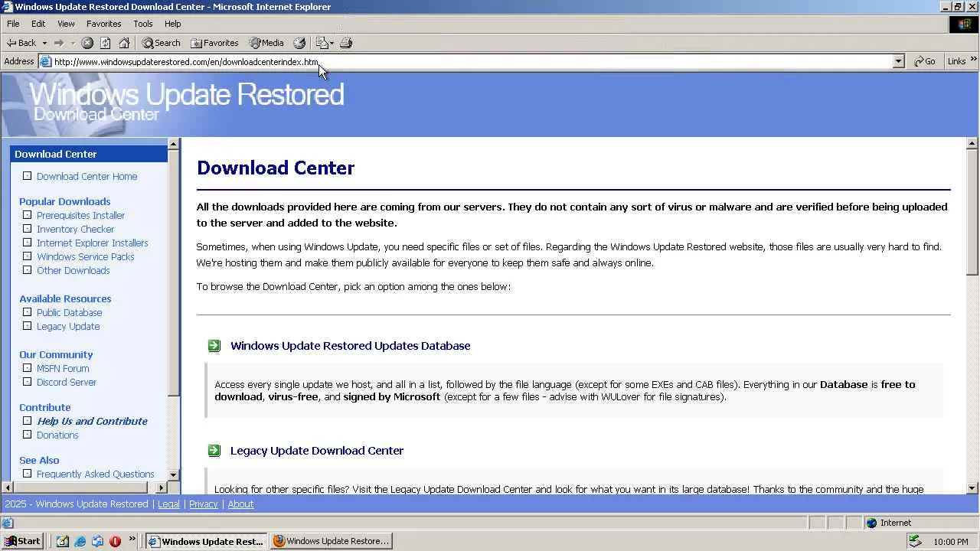Open the Help menu

172,24
